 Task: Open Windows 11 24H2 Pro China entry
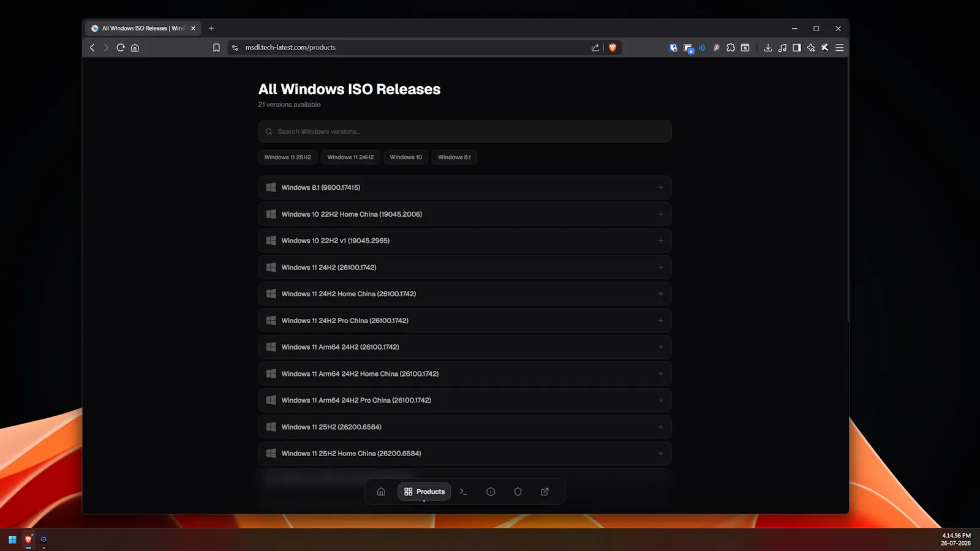point(465,321)
